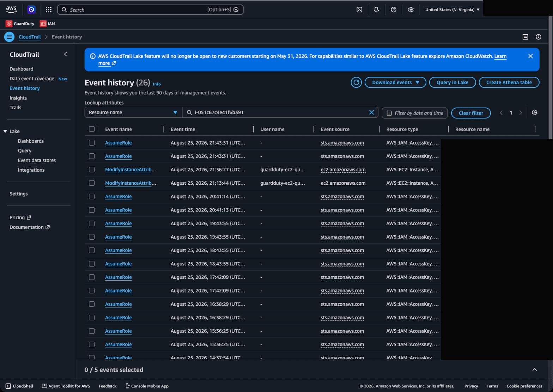Image resolution: width=553 pixels, height=392 pixels.
Task: Open the info panel circle icon
Action: coord(539,37)
